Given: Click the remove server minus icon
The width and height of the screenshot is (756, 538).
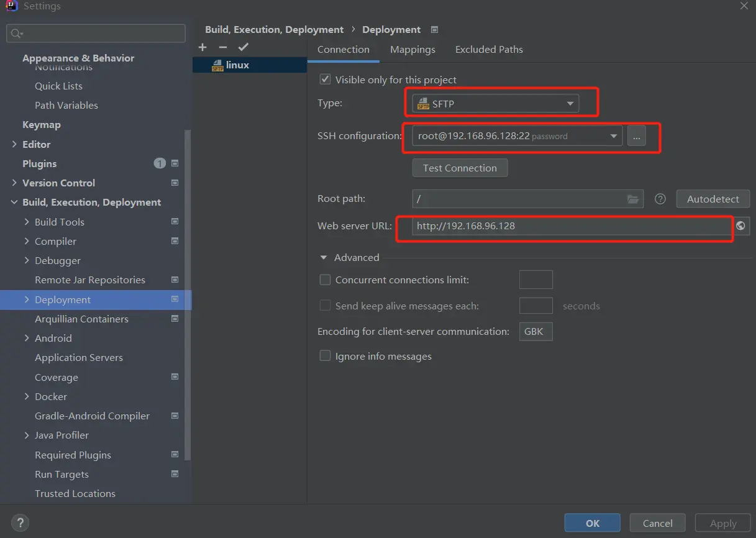Looking at the screenshot, I should coord(223,47).
